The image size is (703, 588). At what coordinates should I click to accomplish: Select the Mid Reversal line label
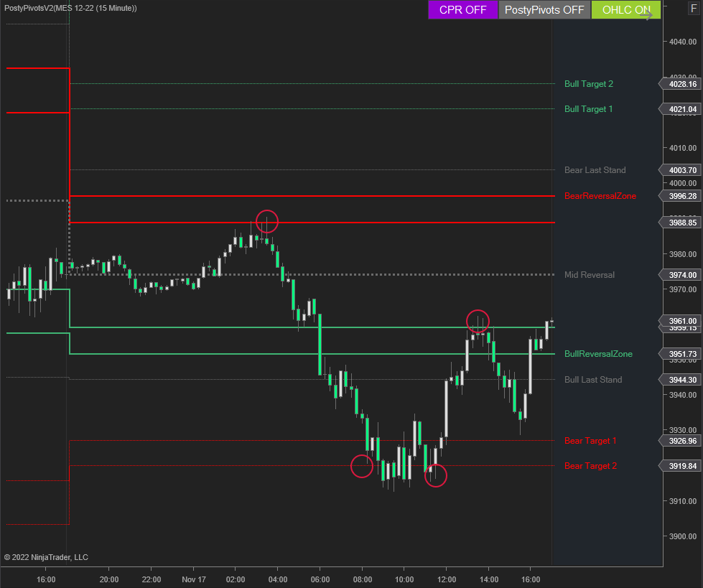tap(589, 275)
